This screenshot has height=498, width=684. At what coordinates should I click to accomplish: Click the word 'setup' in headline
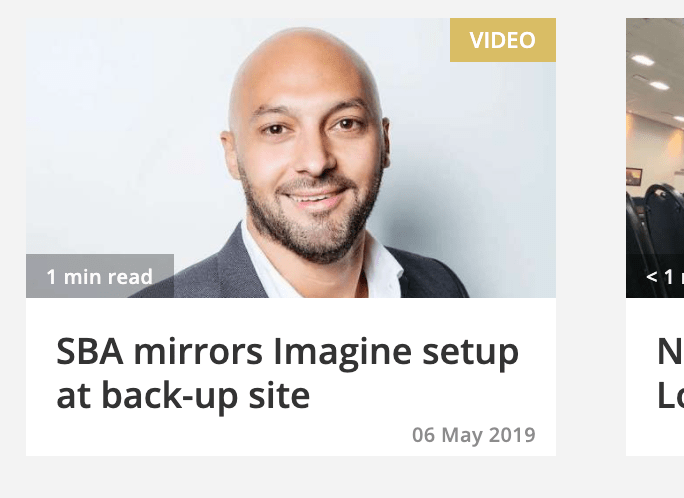point(471,354)
